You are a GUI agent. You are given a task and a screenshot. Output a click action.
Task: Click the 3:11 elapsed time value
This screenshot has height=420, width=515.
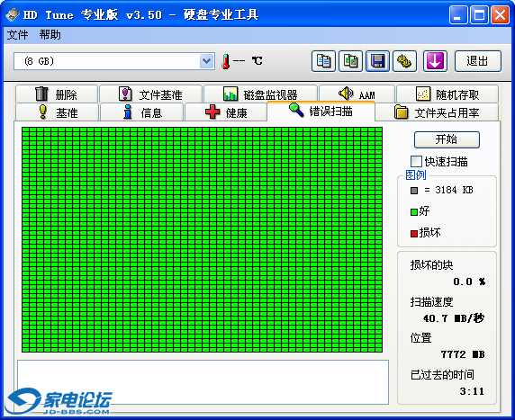tap(472, 391)
